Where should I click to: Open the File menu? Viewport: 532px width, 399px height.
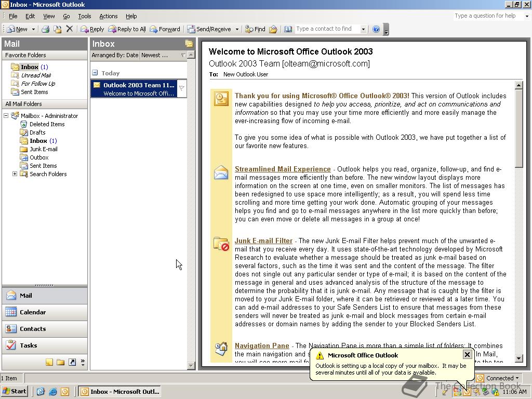[13, 16]
